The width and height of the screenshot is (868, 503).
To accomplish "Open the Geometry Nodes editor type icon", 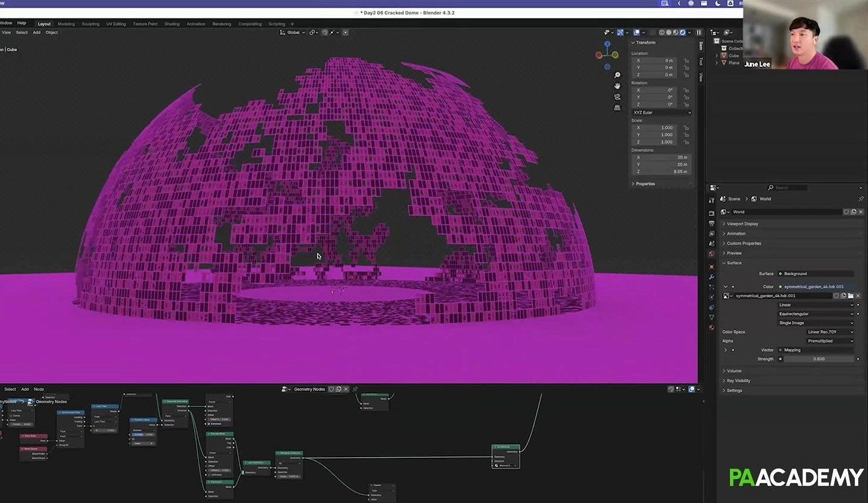I will [285, 389].
